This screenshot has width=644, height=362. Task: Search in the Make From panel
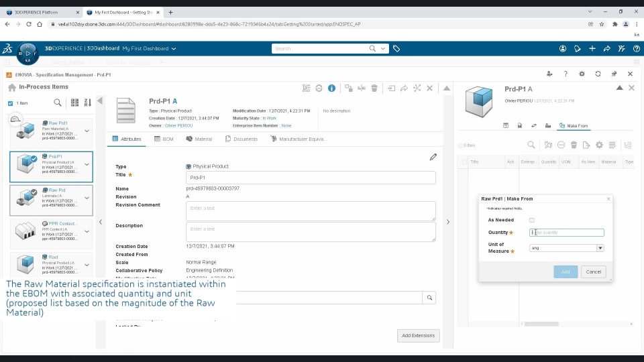click(531, 145)
